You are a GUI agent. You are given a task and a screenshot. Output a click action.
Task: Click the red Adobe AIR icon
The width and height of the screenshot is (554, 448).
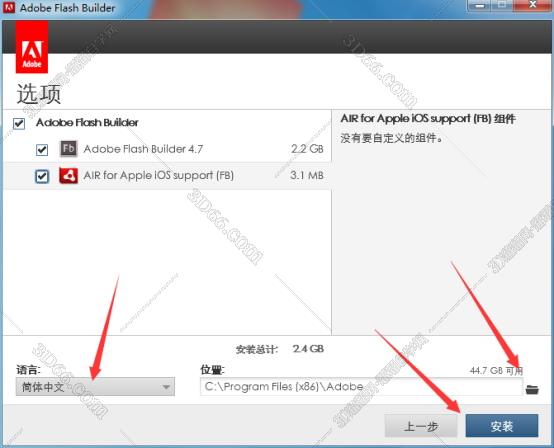click(69, 176)
